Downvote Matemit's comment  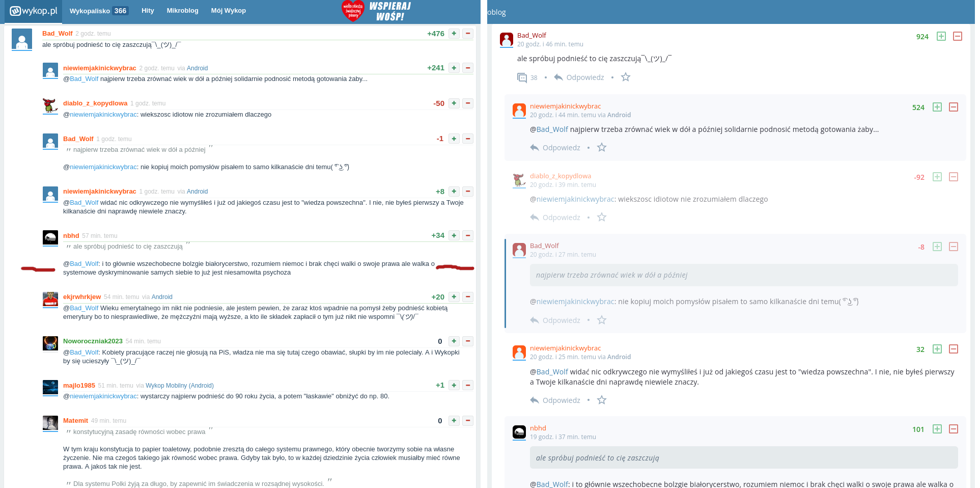(x=468, y=421)
